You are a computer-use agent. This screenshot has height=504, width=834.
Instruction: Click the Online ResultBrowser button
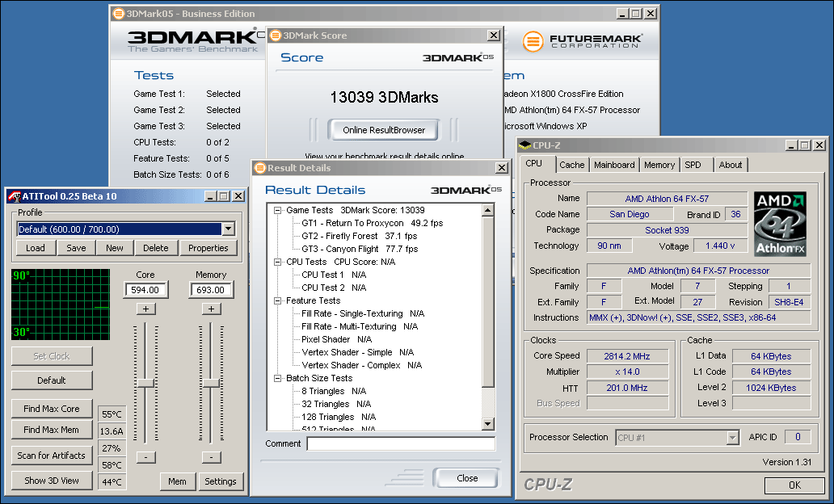pyautogui.click(x=384, y=130)
